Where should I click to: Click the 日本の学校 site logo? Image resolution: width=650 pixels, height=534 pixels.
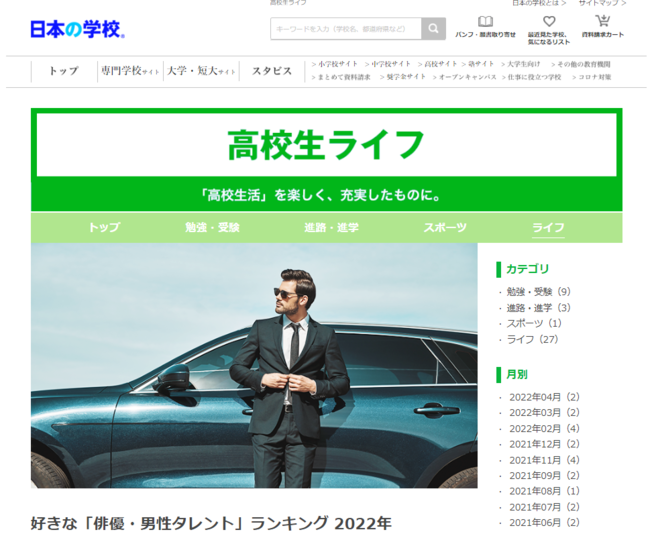78,30
